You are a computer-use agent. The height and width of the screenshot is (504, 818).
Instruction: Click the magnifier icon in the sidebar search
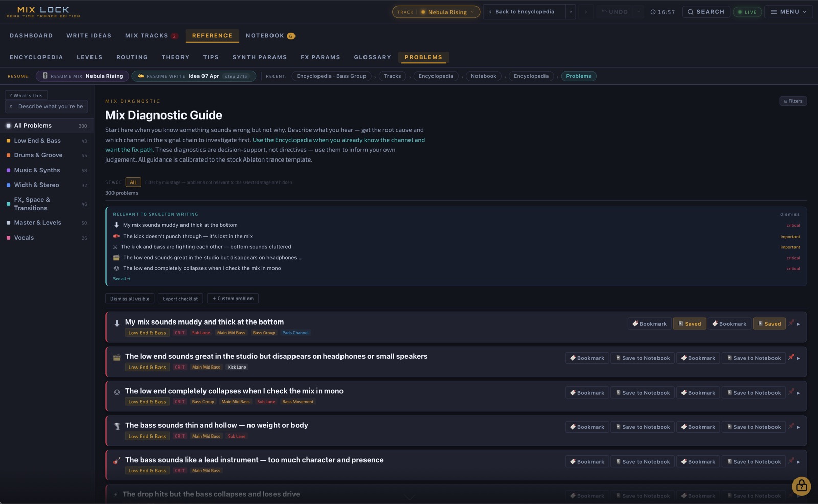point(11,106)
